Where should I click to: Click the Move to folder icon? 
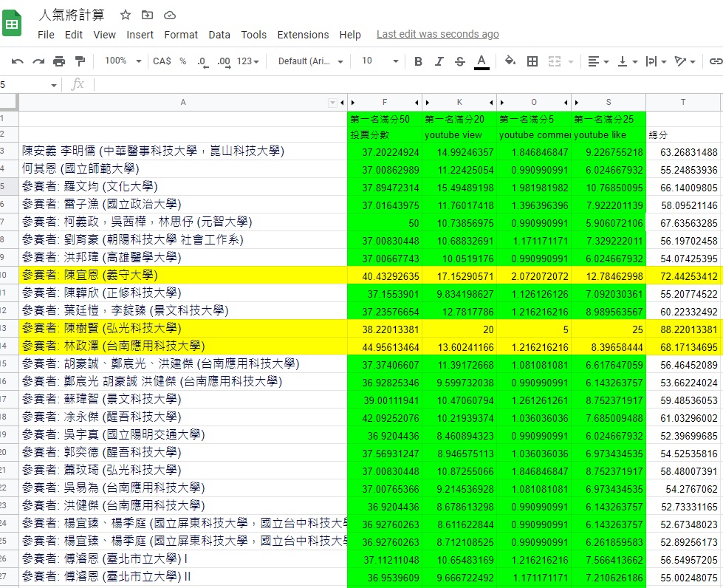tap(147, 16)
